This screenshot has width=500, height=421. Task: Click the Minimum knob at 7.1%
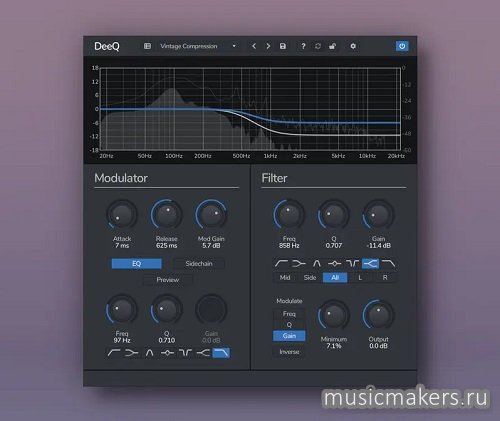(334, 315)
